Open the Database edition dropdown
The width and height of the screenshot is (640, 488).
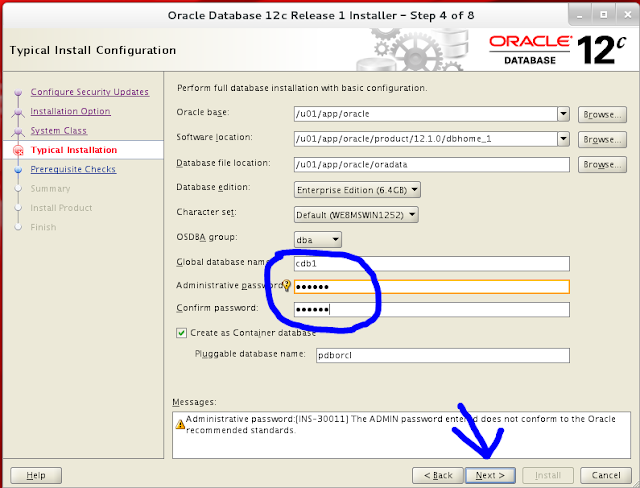tap(357, 190)
